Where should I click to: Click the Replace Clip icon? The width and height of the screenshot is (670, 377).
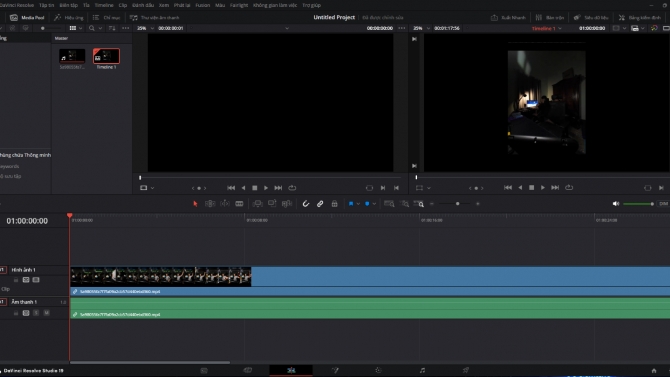[x=287, y=204]
